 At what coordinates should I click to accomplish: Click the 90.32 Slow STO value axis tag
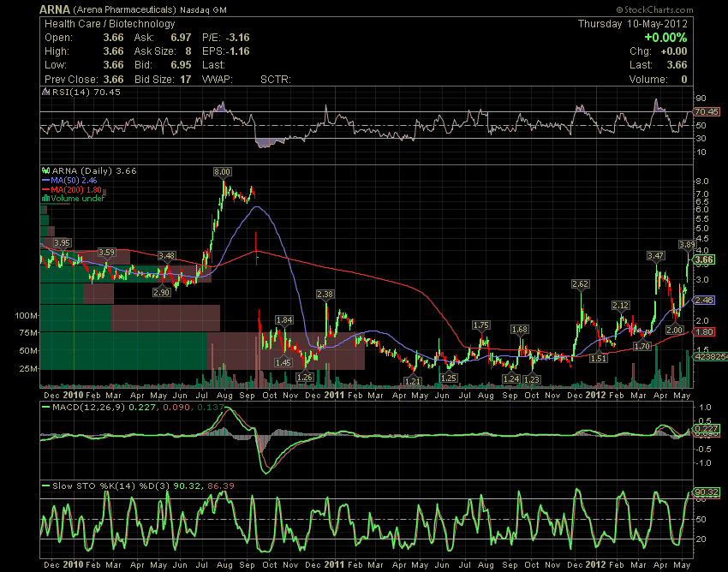[x=707, y=492]
